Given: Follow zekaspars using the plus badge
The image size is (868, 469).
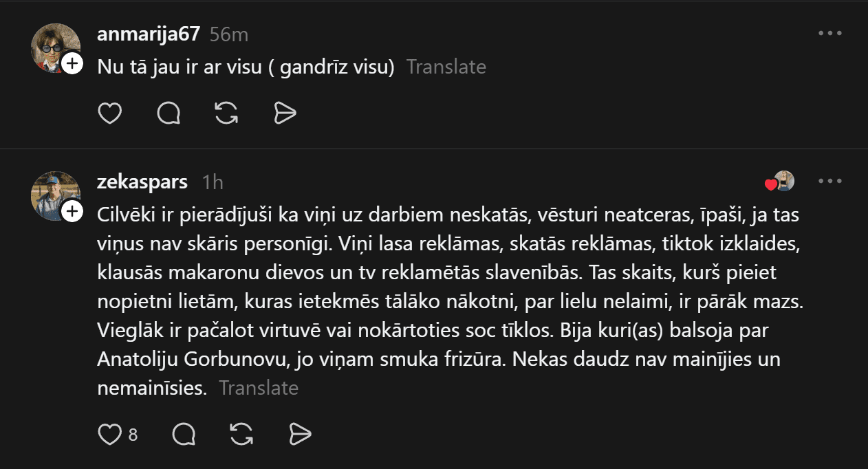Looking at the screenshot, I should point(72,211).
